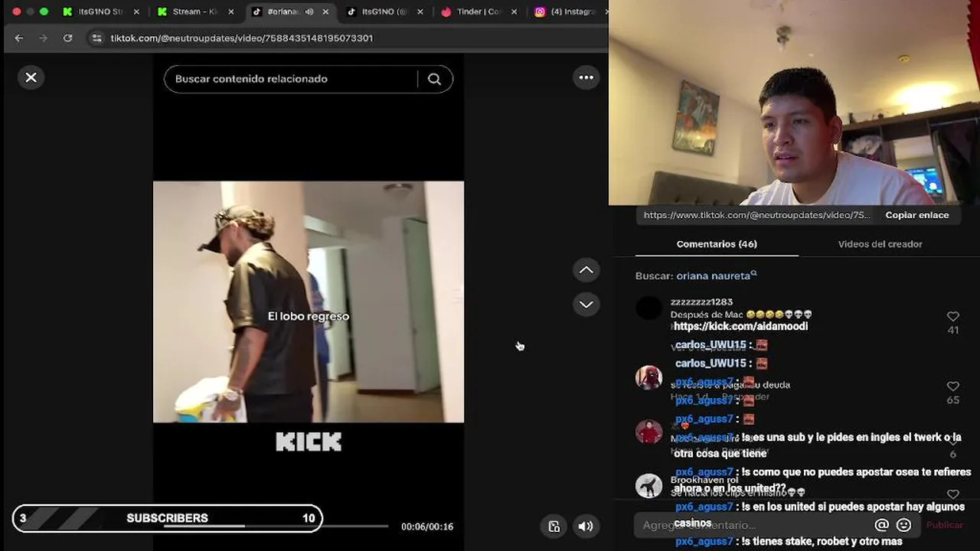Open the floating mini player icon
This screenshot has height=551, width=980.
tap(554, 526)
